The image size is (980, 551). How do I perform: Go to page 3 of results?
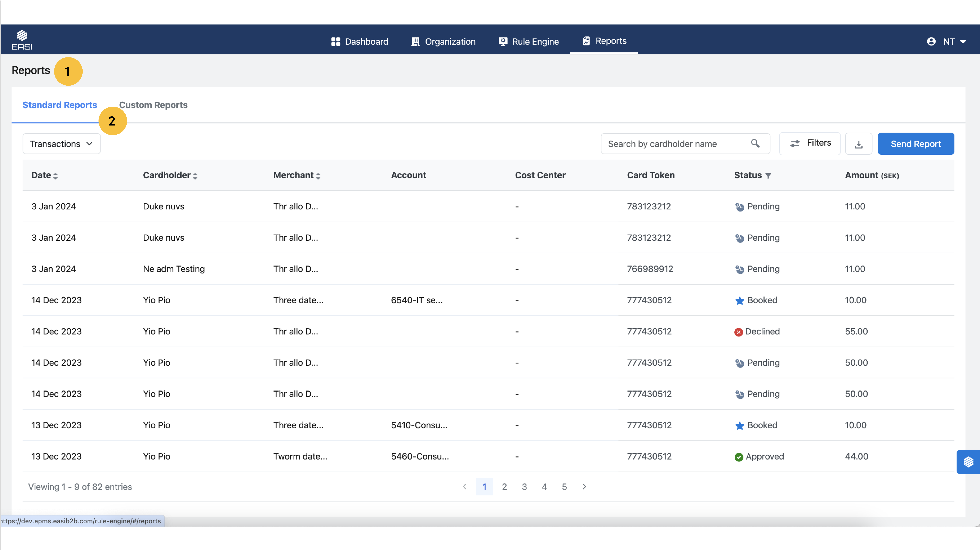(524, 487)
